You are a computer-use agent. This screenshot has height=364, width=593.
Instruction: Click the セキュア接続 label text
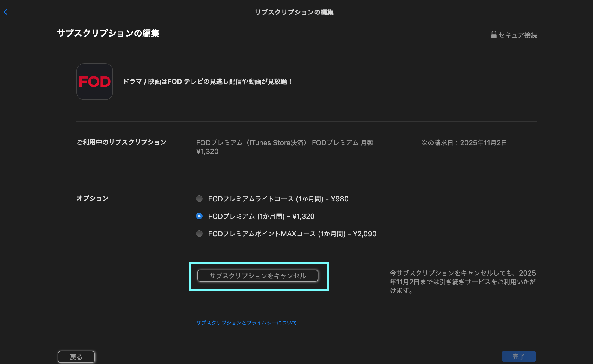click(x=518, y=35)
